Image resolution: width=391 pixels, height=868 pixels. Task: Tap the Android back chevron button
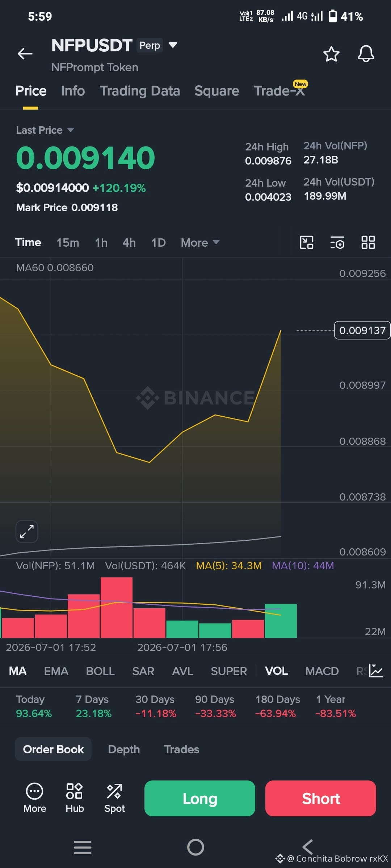(x=307, y=847)
